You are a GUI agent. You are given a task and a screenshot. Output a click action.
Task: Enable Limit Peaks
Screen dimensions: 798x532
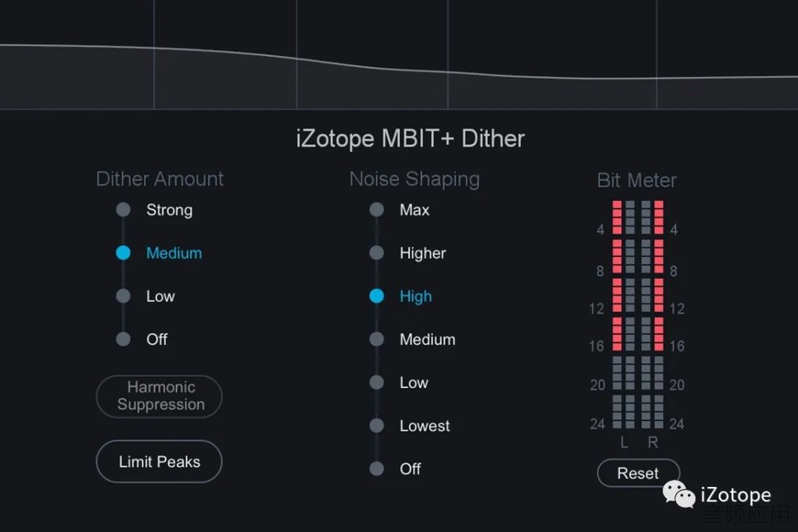point(160,461)
